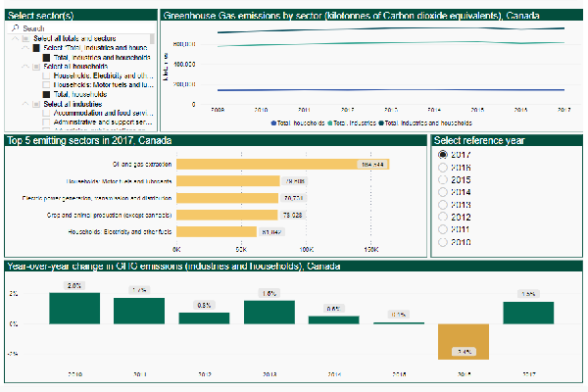
Task: Choose 2015 as the reference year
Action: pyautogui.click(x=443, y=180)
